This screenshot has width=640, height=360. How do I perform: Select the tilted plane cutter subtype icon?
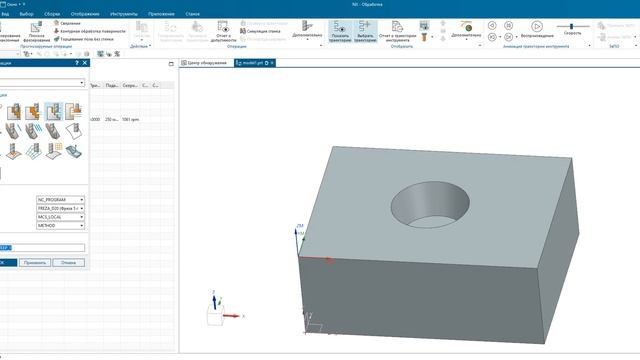(x=73, y=131)
